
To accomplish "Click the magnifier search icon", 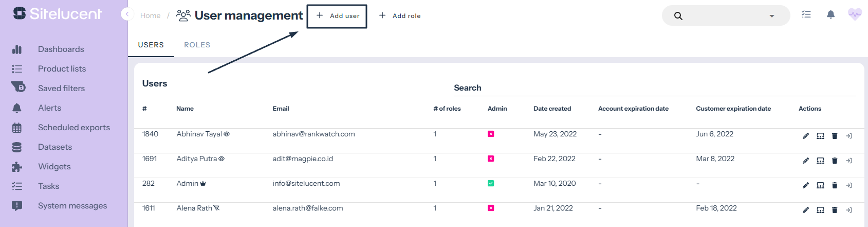I will click(678, 16).
